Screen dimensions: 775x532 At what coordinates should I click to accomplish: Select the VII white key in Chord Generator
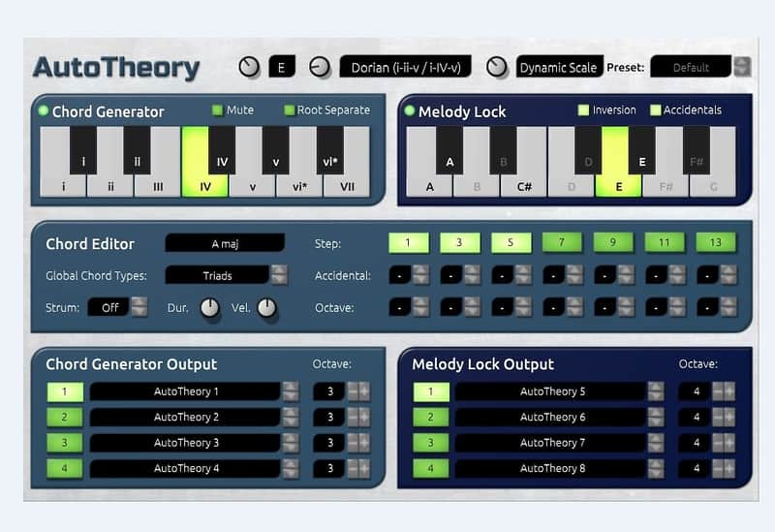[347, 186]
